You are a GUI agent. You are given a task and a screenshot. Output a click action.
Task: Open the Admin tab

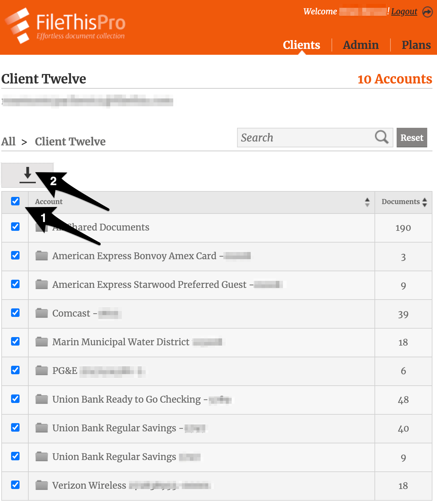pos(361,45)
